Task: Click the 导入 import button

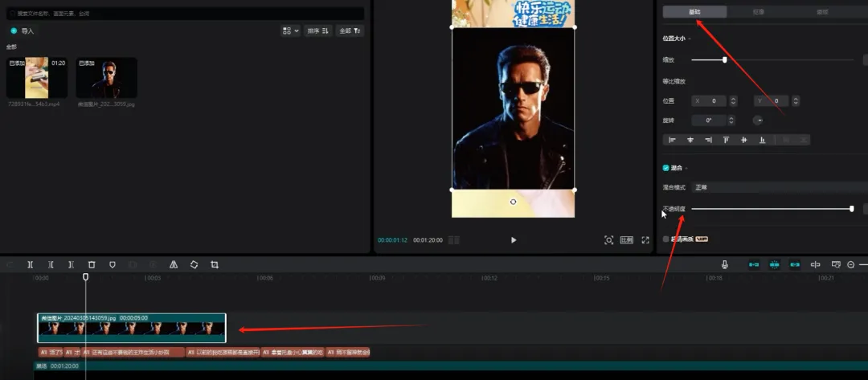Action: click(x=23, y=31)
